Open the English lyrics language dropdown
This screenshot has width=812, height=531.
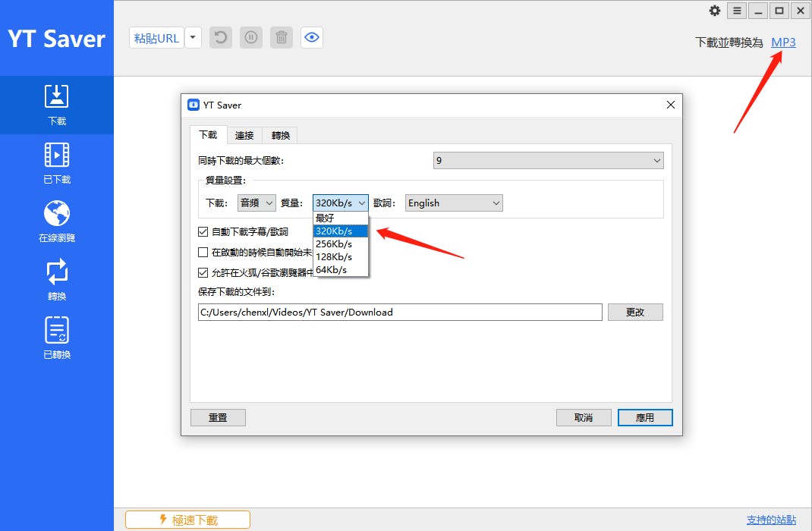(x=454, y=203)
